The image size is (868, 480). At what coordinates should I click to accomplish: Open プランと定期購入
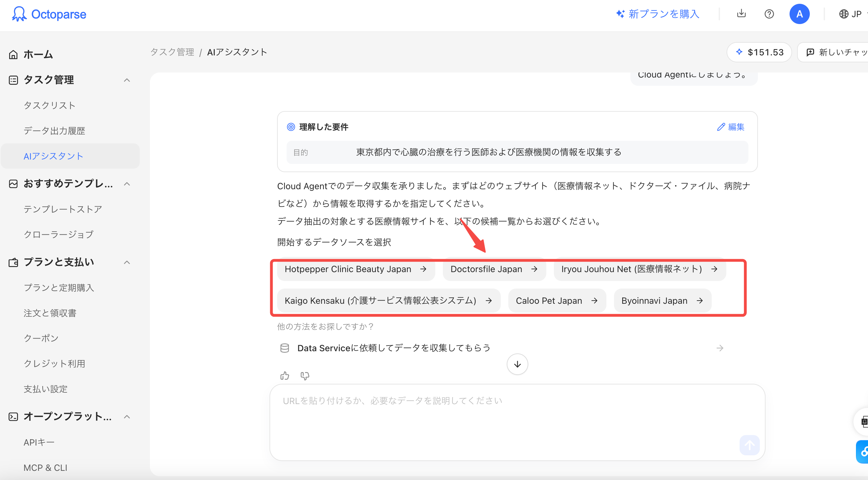coord(59,288)
